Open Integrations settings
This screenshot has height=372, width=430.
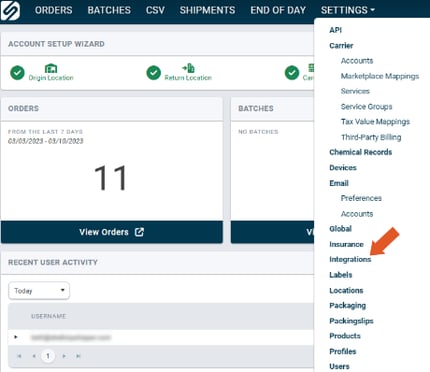click(350, 260)
